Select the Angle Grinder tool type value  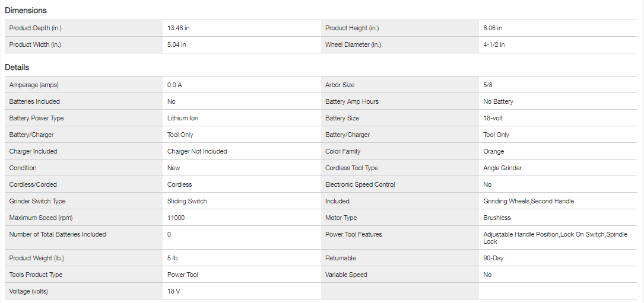pos(503,168)
